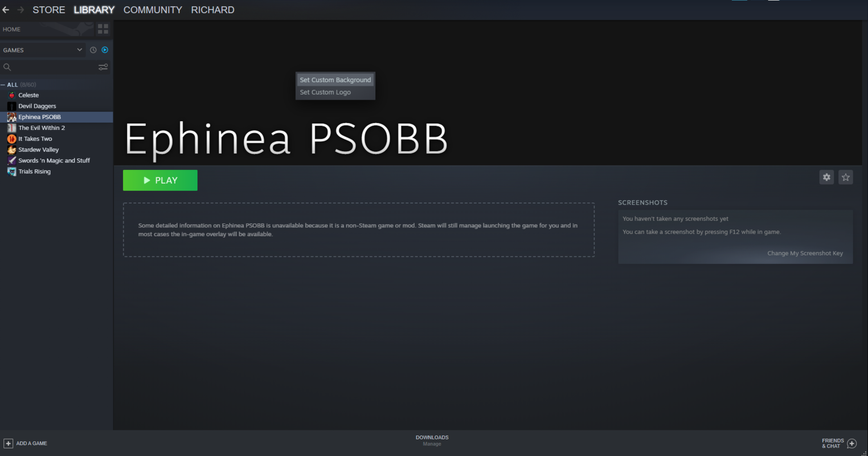Open game settings gear icon
Screen dimensions: 868x456
coord(826,177)
